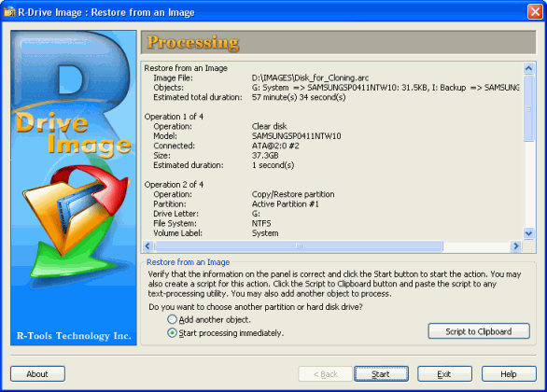Click the Start button

click(x=381, y=374)
